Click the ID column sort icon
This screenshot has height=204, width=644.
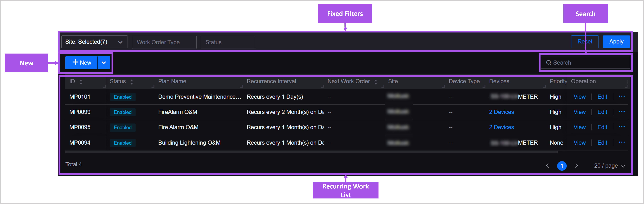pos(81,82)
